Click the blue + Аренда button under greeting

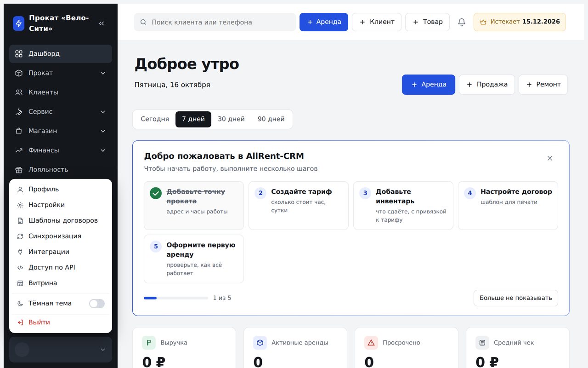[429, 85]
